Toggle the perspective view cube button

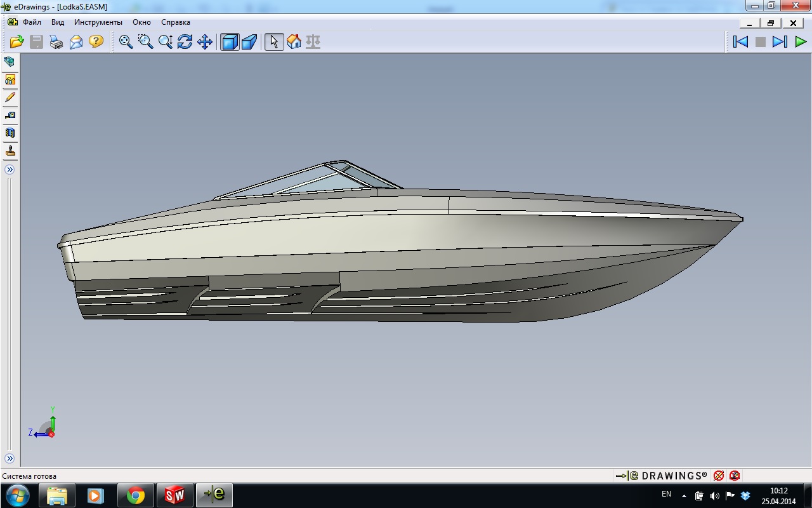click(249, 42)
